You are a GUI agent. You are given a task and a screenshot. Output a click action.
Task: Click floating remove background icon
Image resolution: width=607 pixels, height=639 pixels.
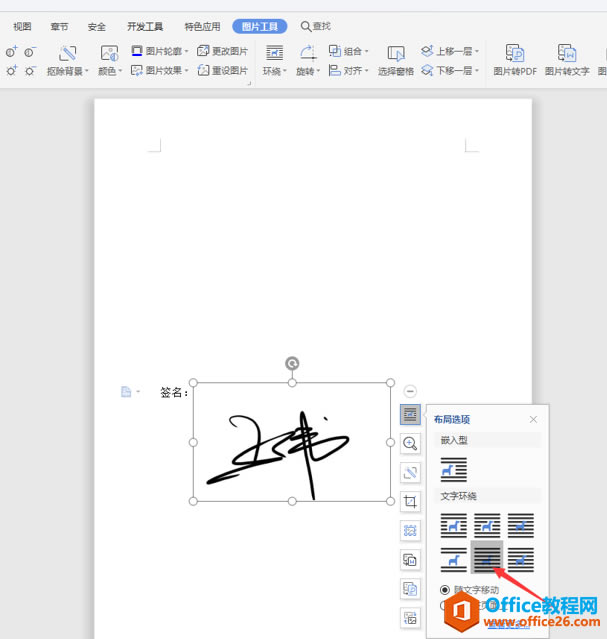tap(410, 473)
